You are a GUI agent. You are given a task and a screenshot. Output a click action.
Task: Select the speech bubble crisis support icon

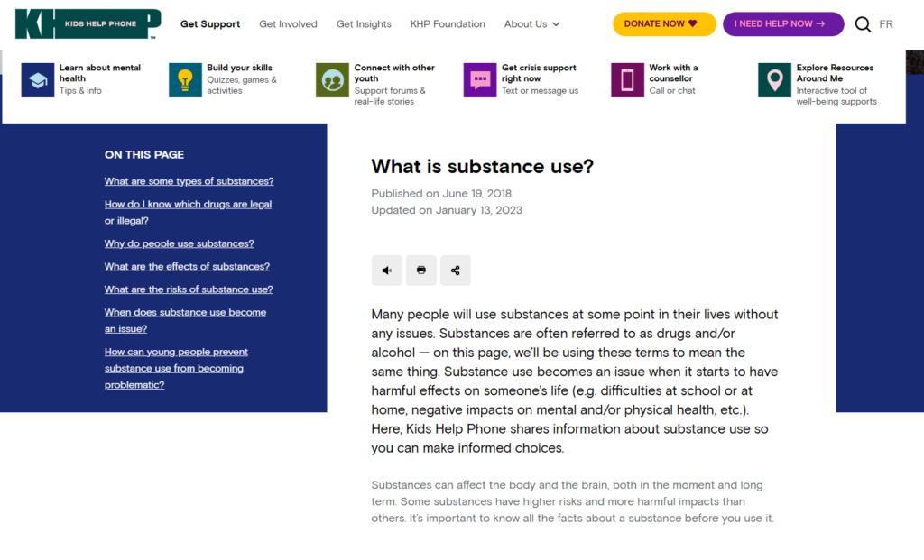(479, 79)
